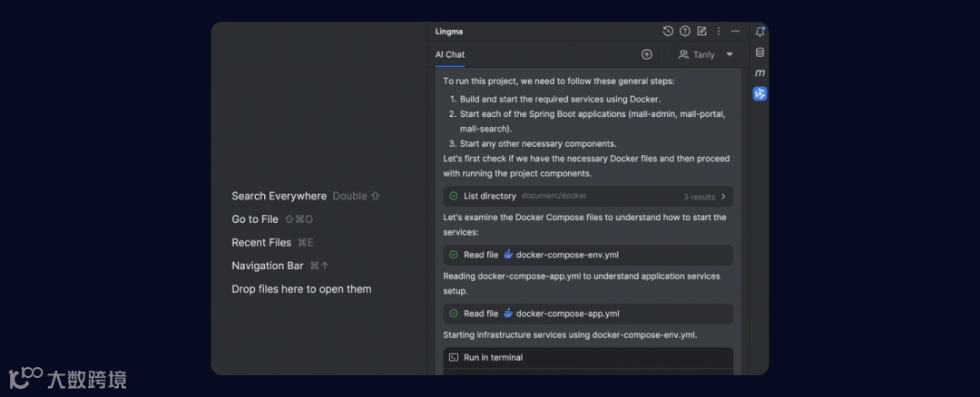Screen dimensions: 980x397
Task: Click the help question mark icon
Action: coord(685,31)
